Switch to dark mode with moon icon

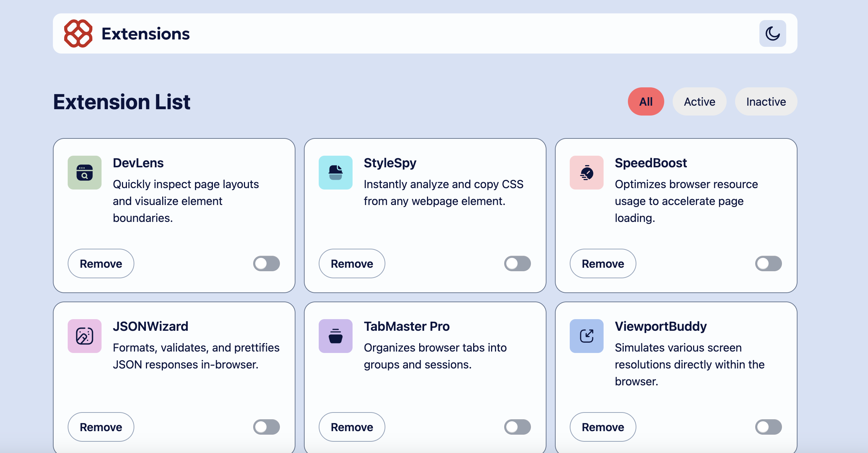[x=772, y=33]
